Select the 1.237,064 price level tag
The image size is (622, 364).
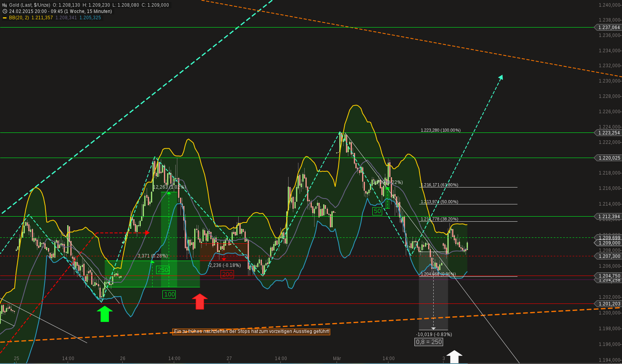point(609,28)
